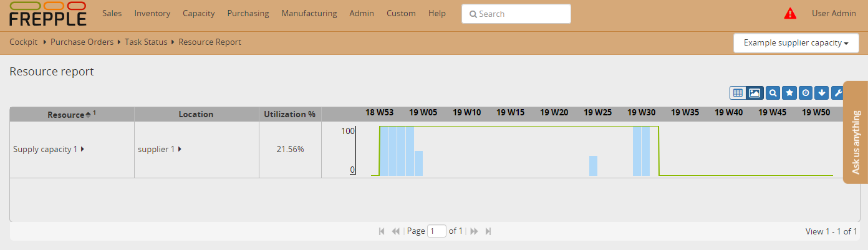Click the supplier 1 location name

(157, 150)
